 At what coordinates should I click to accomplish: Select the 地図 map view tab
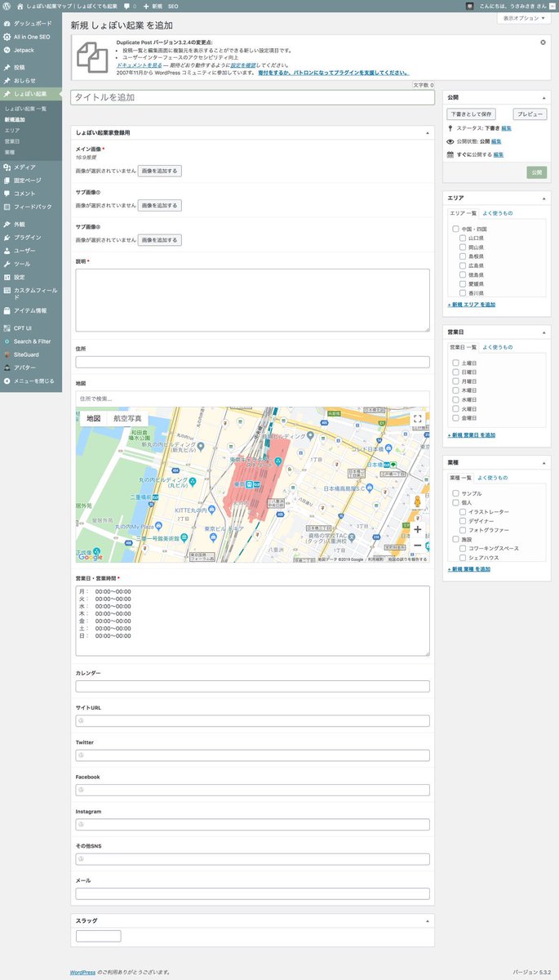pos(93,418)
